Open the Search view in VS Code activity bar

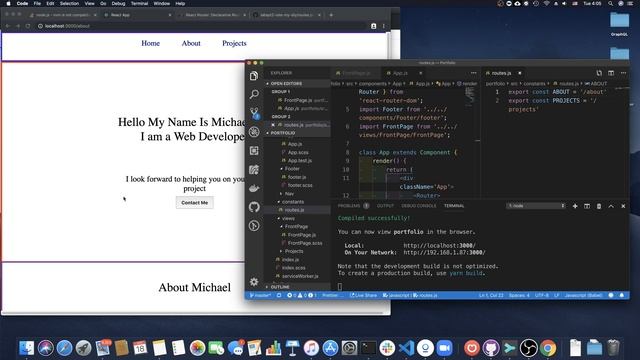pyautogui.click(x=254, y=94)
